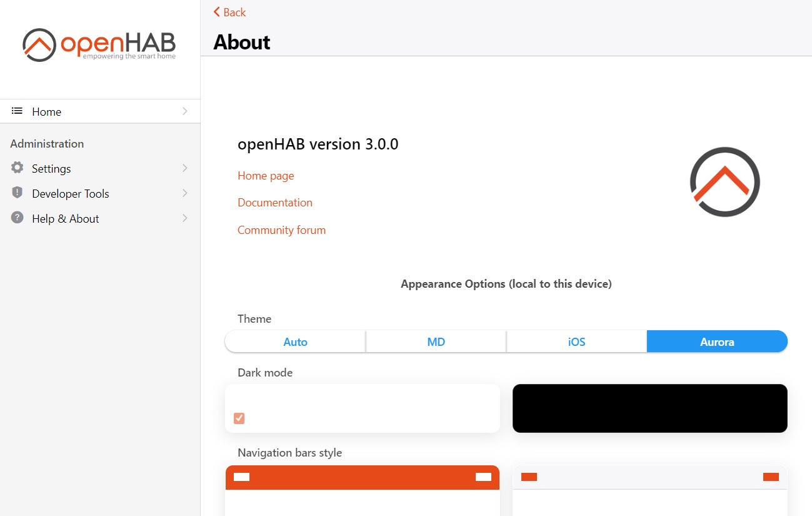Click the Developer Tools shield icon

coord(18,193)
